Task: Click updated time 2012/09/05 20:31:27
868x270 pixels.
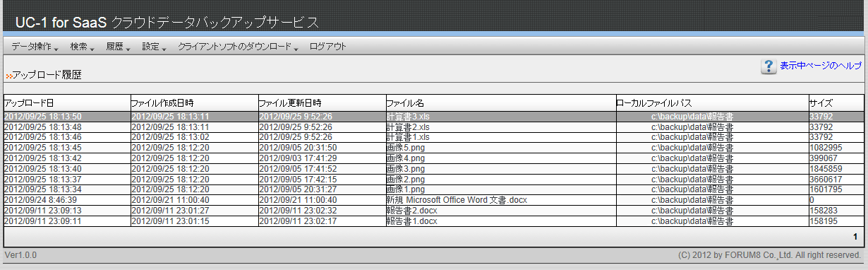Action: point(299,189)
